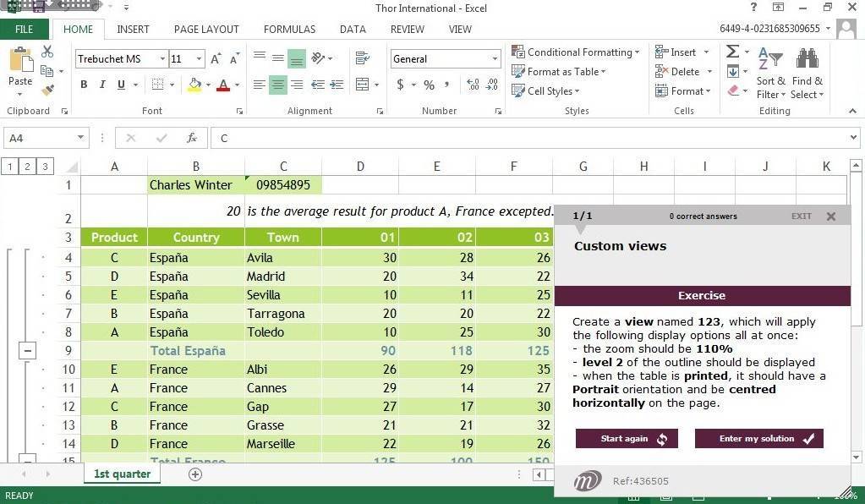Open the General number format dropdown
865x504 pixels.
coord(495,59)
